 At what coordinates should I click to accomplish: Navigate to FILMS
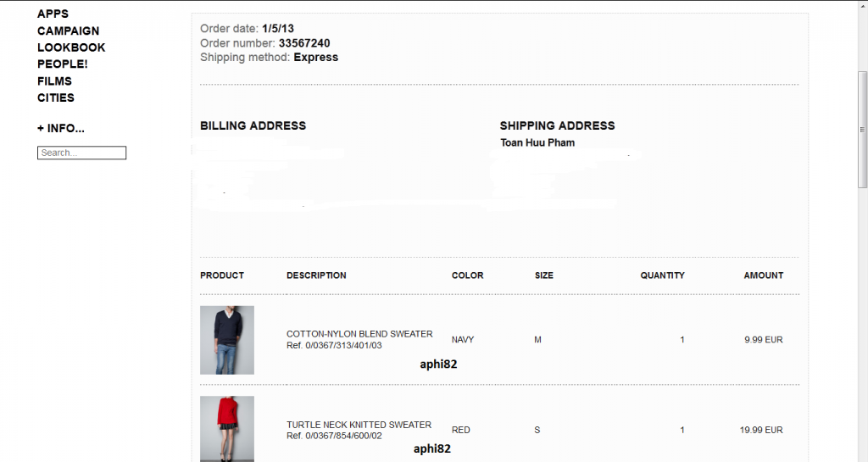click(x=54, y=81)
